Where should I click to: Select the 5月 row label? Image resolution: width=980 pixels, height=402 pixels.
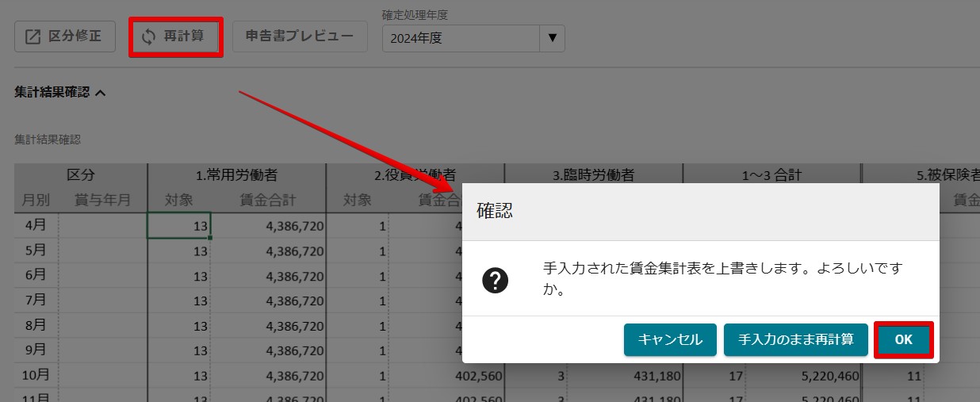[36, 251]
